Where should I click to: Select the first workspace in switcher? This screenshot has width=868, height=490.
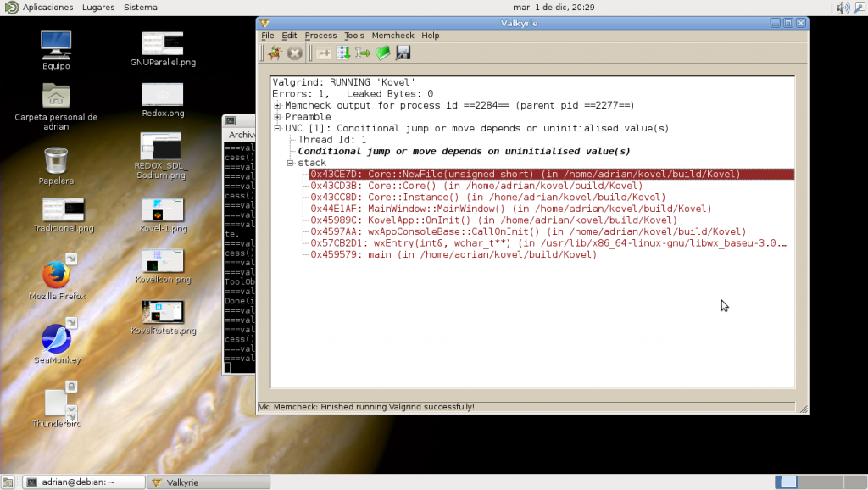787,482
